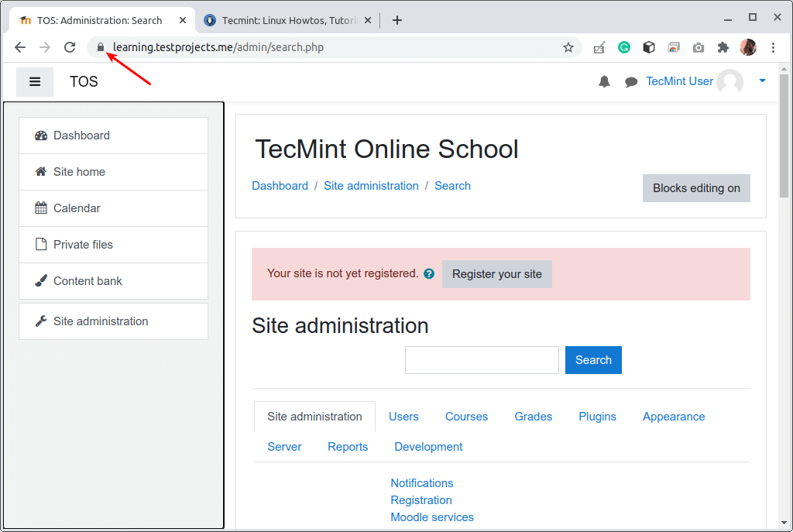Image resolution: width=793 pixels, height=532 pixels.
Task: Close the Tecmint Linux Howtos tab
Action: coord(368,20)
